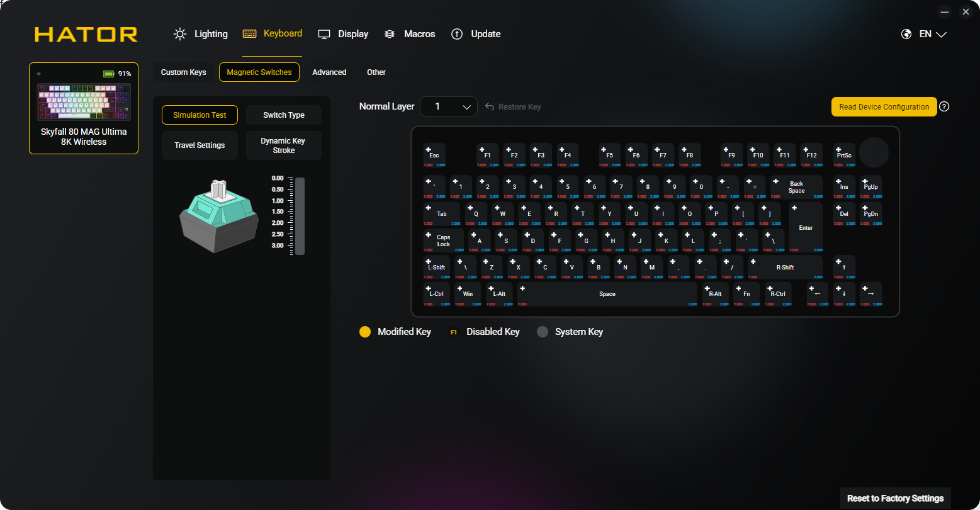This screenshot has width=980, height=510.
Task: Select the Skyfall 80 MAG Ultima device card
Action: point(84,108)
